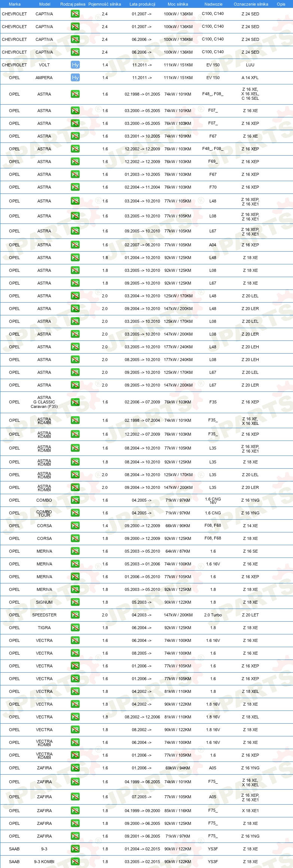Viewport: 293px width, 868px height.
Task: Click the petrol icon in the ASTRA F69_ row
Action: tap(75, 162)
